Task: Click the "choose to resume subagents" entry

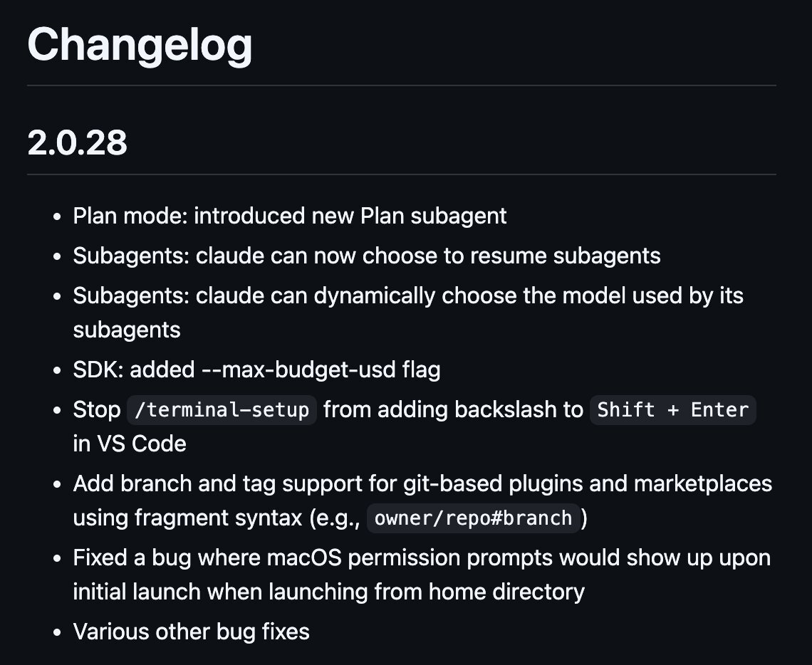Action: (x=511, y=256)
